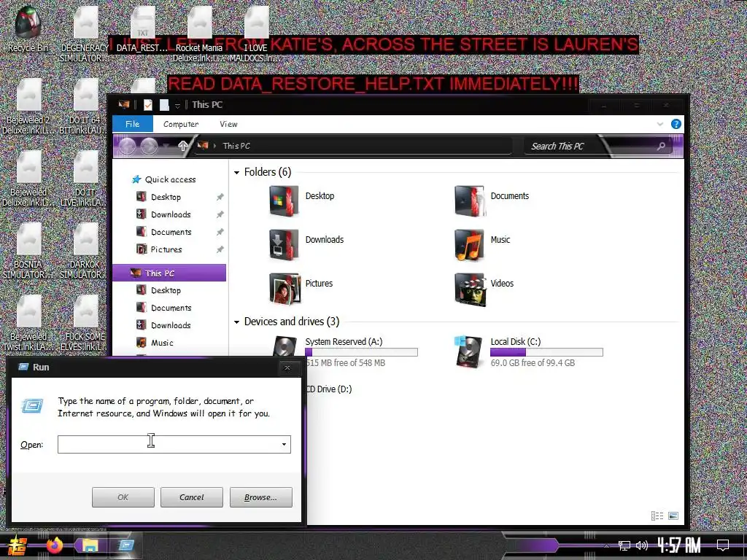747x560 pixels.
Task: Click the 4:57 AM taskbar clock
Action: click(x=679, y=545)
